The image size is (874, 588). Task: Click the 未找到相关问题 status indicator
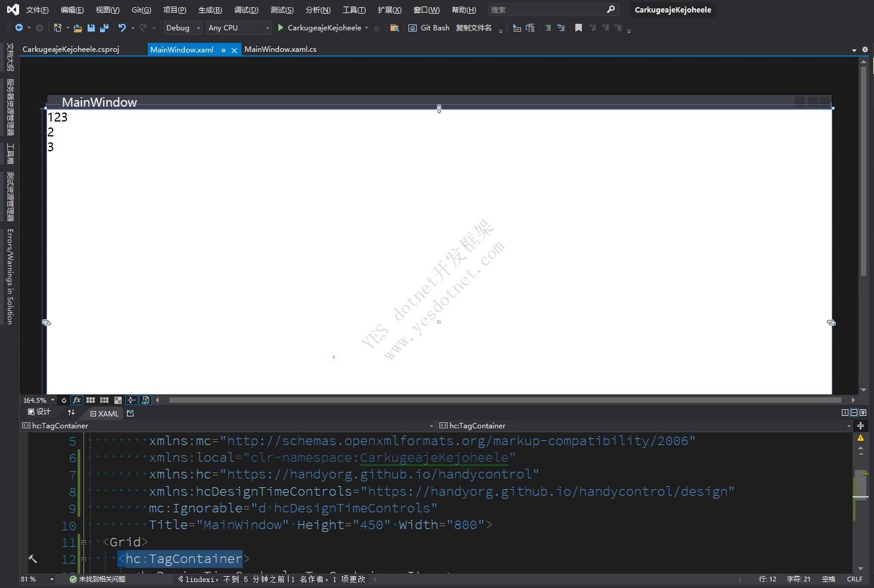pos(97,579)
